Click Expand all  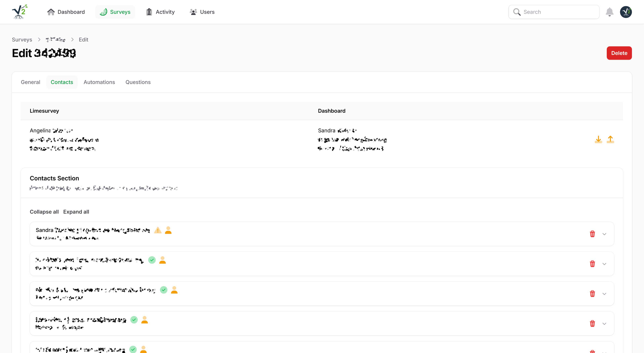76,212
